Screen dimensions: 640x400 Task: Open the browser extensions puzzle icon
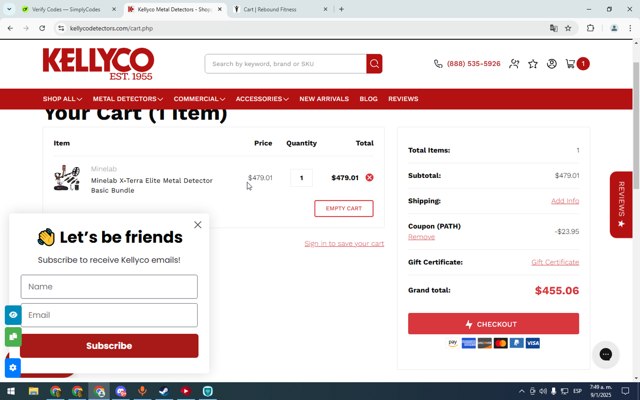(x=590, y=28)
